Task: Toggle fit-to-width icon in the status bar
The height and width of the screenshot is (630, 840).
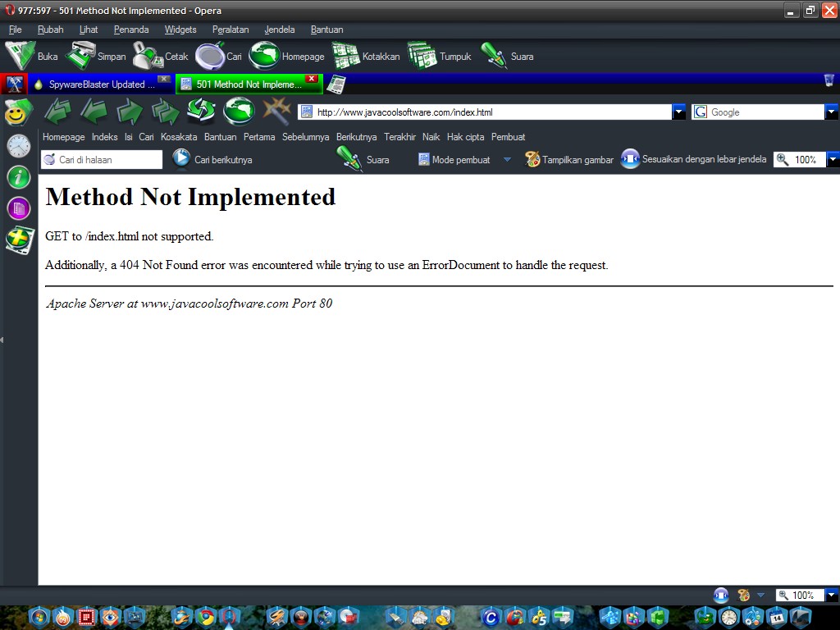Action: [x=721, y=596]
